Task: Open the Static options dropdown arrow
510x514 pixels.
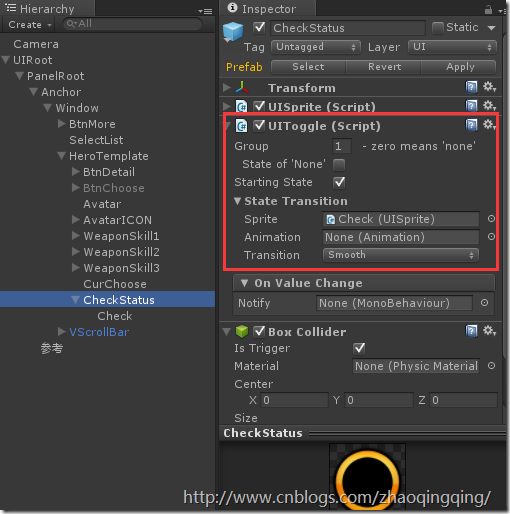Action: pyautogui.click(x=491, y=28)
